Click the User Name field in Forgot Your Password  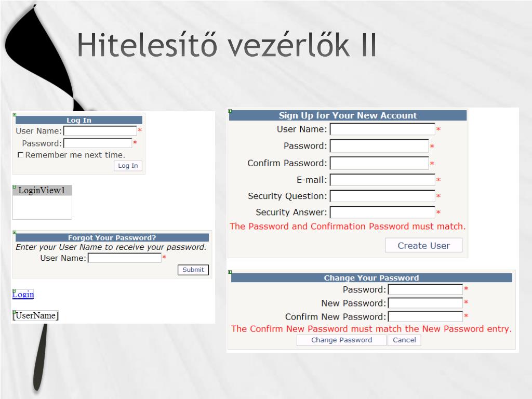point(125,258)
